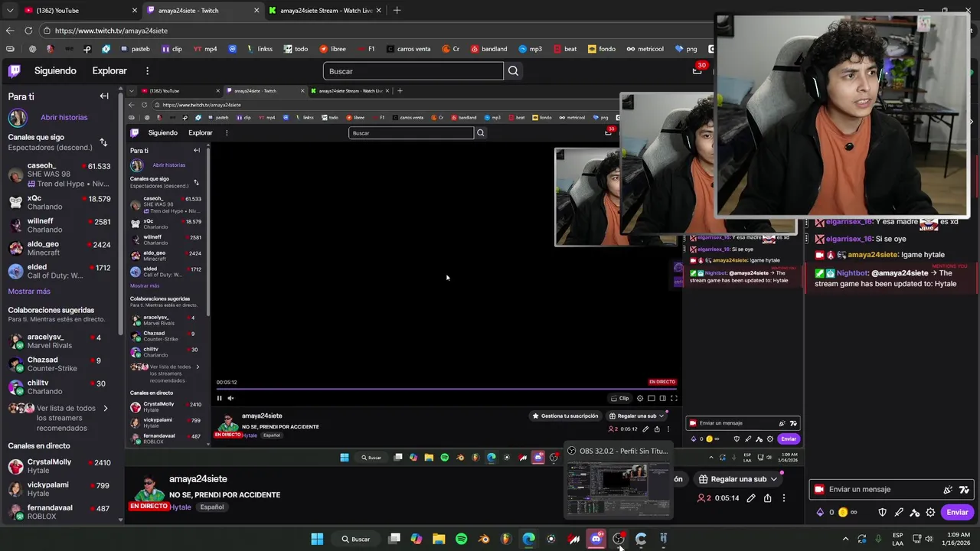Open the emote picker in chat input
This screenshot has width=980, height=551.
point(964,490)
